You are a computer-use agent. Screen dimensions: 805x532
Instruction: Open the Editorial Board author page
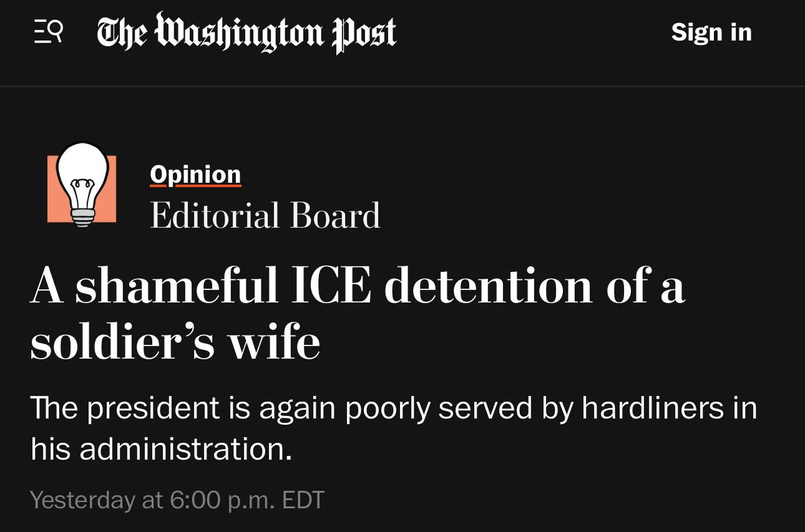pos(265,216)
